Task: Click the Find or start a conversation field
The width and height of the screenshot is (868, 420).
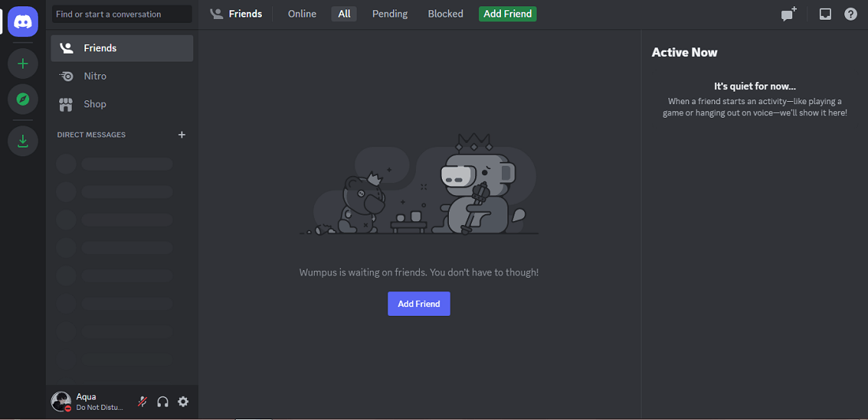Action: pyautogui.click(x=122, y=14)
